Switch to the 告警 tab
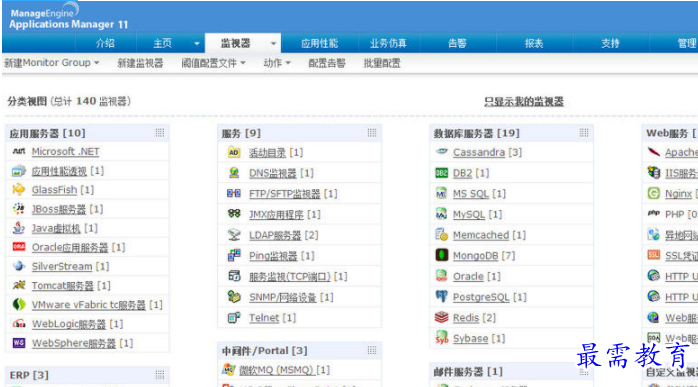The image size is (698, 387). [457, 43]
